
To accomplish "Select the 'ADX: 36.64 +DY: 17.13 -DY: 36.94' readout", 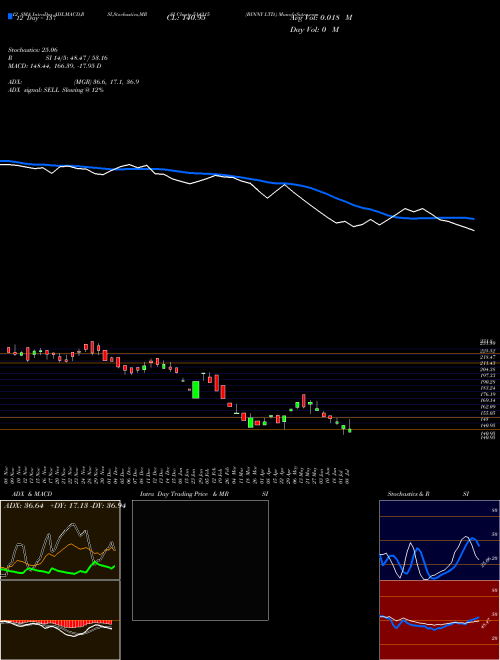I will pyautogui.click(x=65, y=506).
